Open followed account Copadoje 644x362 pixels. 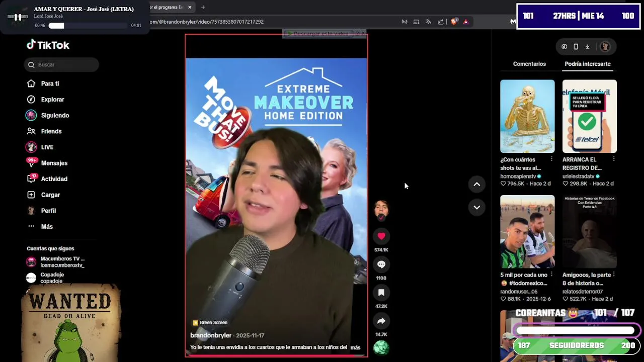coord(46,278)
